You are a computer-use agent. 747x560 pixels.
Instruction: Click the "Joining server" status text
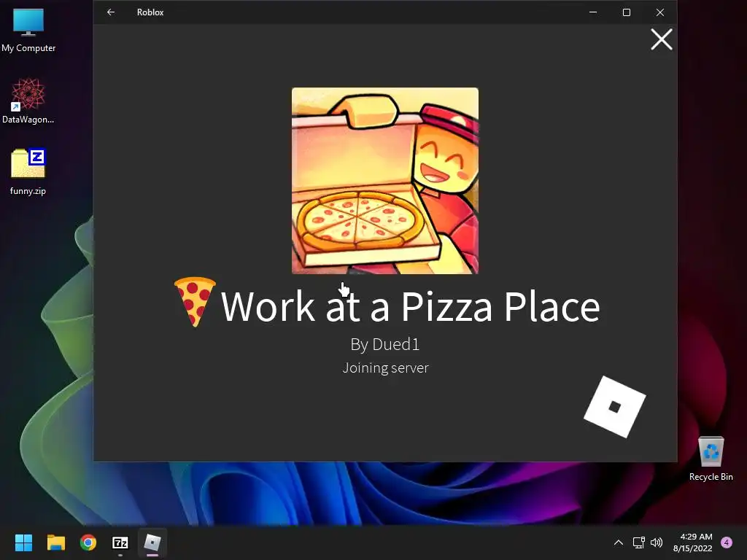pos(385,367)
